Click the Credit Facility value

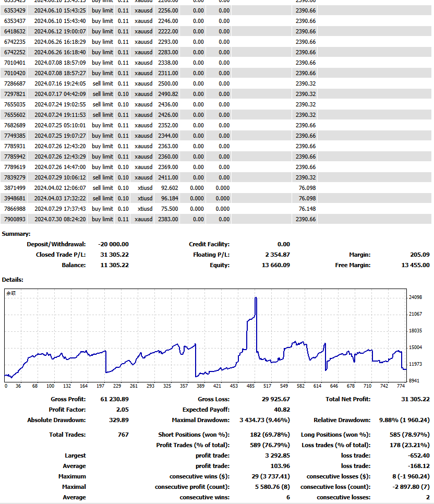(284, 244)
